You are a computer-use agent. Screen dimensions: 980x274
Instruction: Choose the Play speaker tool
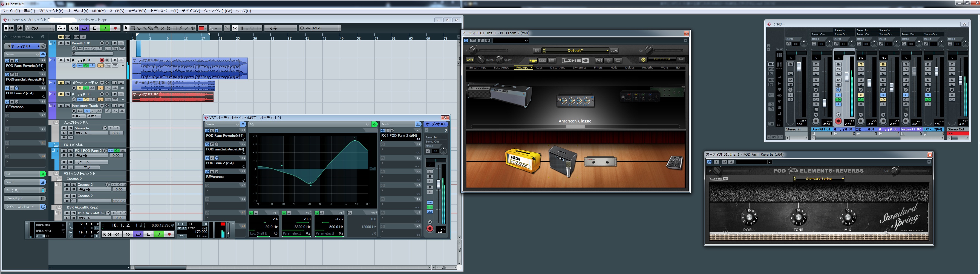tap(193, 28)
